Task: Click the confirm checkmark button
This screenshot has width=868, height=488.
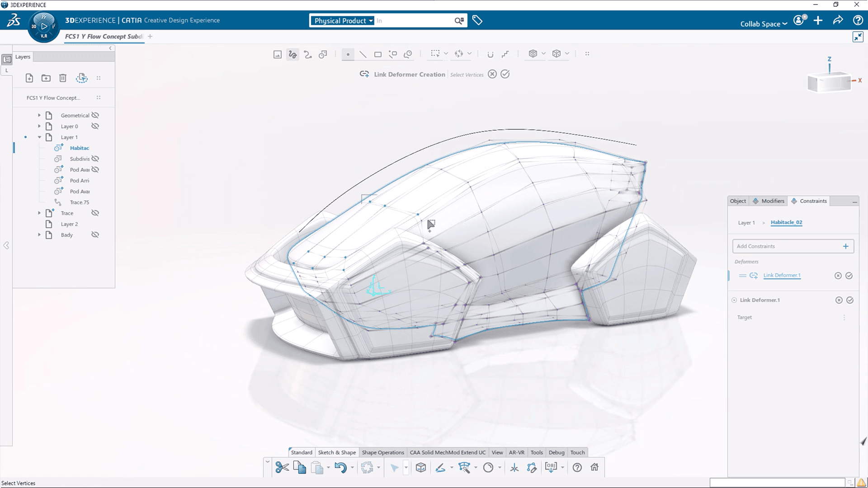Action: [x=505, y=74]
